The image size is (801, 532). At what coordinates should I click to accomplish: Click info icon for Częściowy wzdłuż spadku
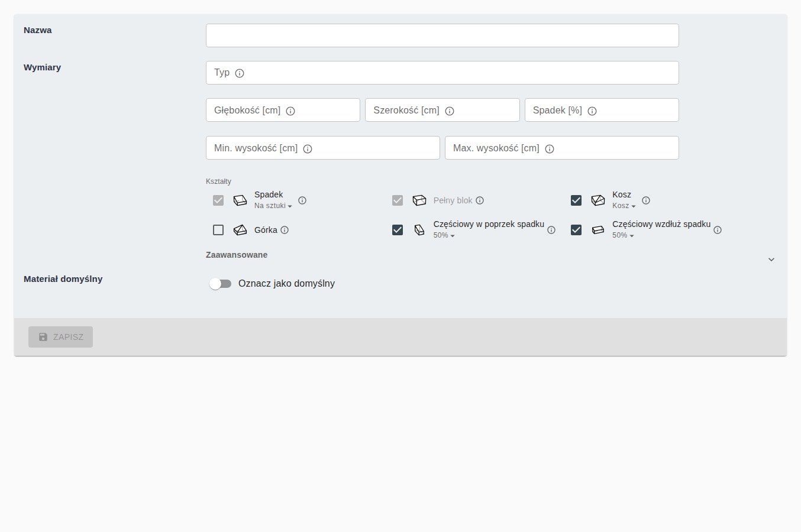click(718, 230)
